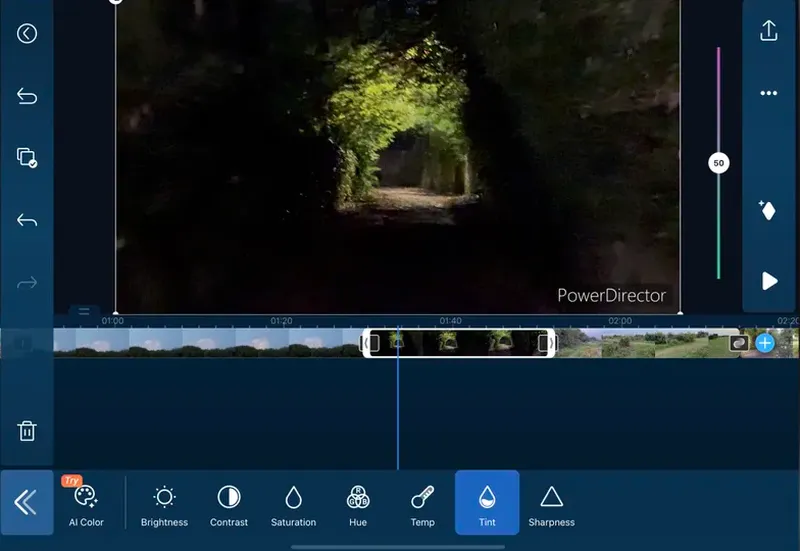Collapse tool panel with double chevron
The height and width of the screenshot is (551, 800).
click(27, 503)
